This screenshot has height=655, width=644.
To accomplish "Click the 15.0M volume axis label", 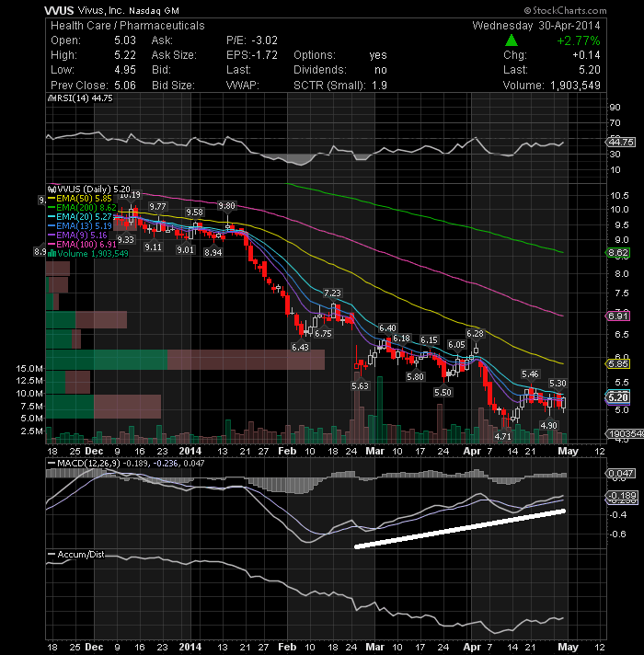I will (x=29, y=368).
